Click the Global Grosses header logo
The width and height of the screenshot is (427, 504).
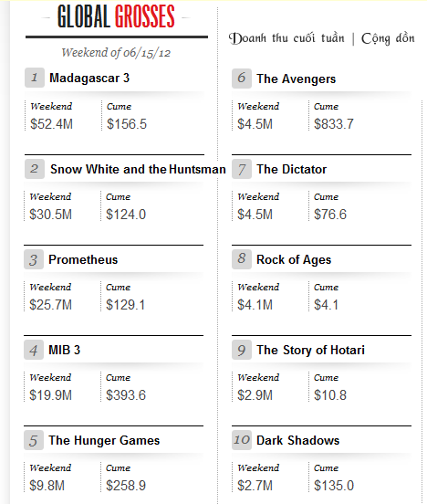[116, 16]
